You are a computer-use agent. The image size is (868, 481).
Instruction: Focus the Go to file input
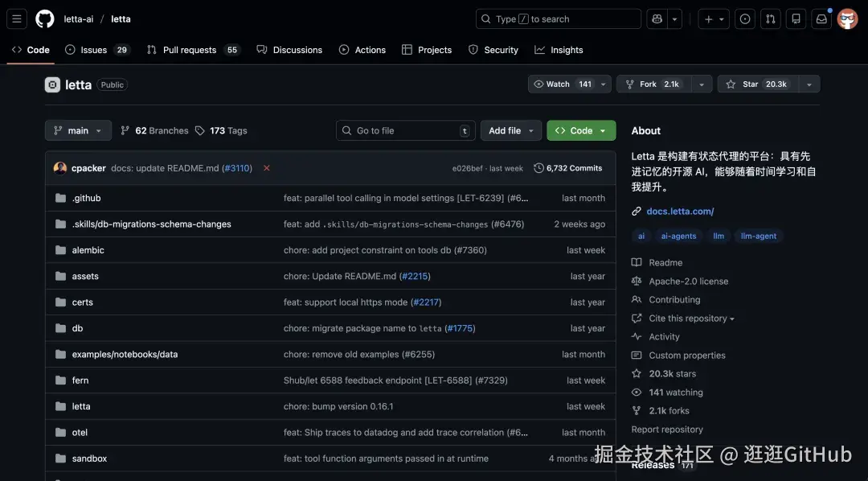click(405, 131)
